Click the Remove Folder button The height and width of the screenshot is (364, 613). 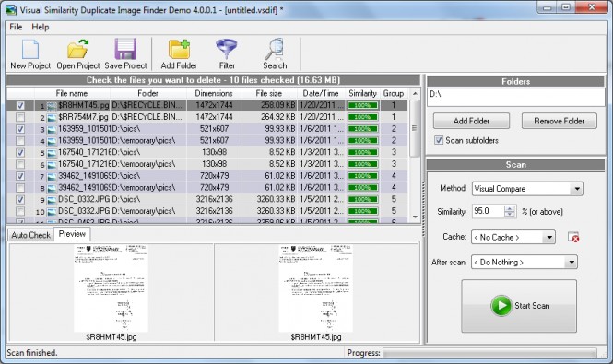point(559,121)
